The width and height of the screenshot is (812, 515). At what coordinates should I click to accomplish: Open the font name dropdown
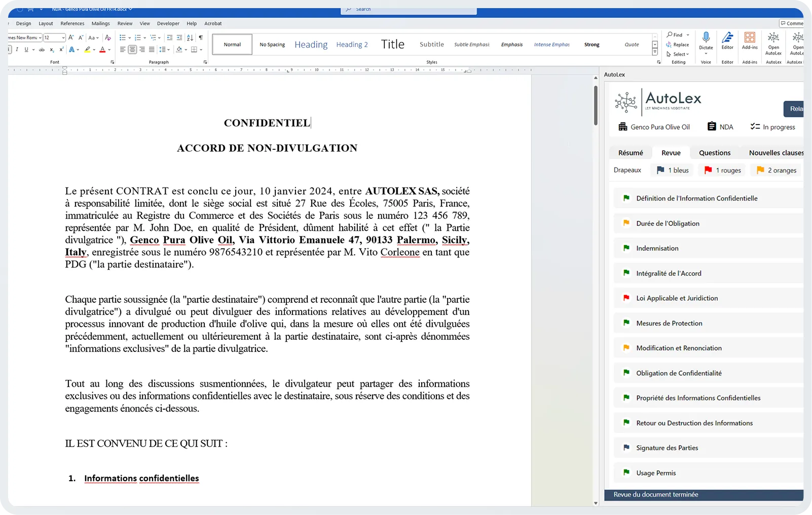(x=40, y=37)
